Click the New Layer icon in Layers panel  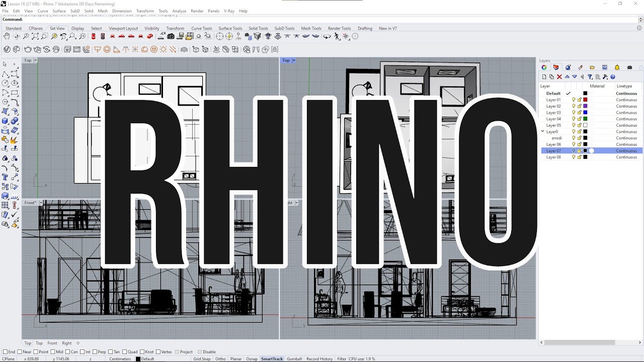544,77
